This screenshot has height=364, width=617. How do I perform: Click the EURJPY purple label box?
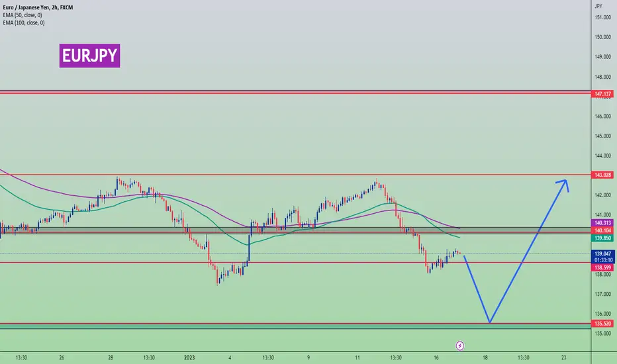(90, 56)
